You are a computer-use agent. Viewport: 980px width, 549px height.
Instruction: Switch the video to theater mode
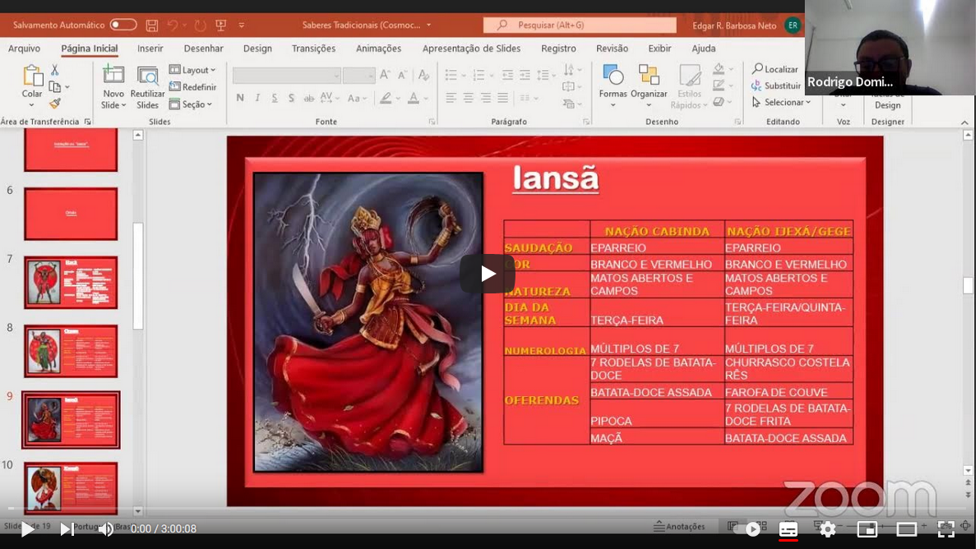coord(906,529)
